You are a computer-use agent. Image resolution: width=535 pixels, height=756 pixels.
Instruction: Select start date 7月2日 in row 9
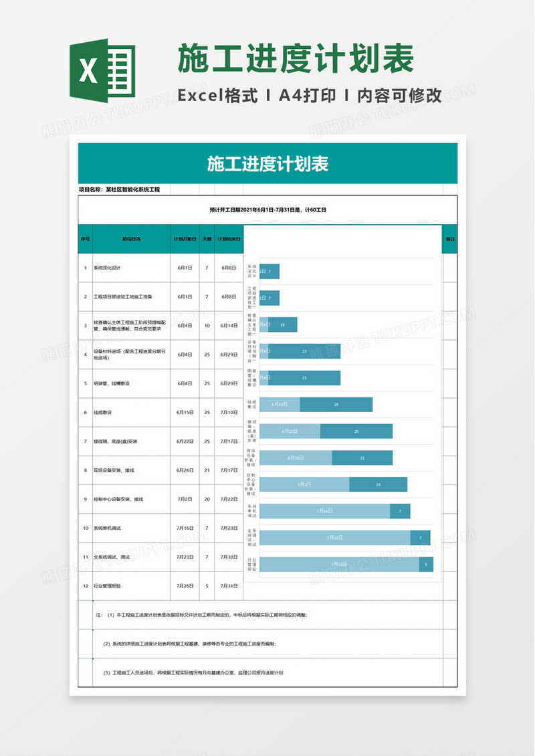185,500
